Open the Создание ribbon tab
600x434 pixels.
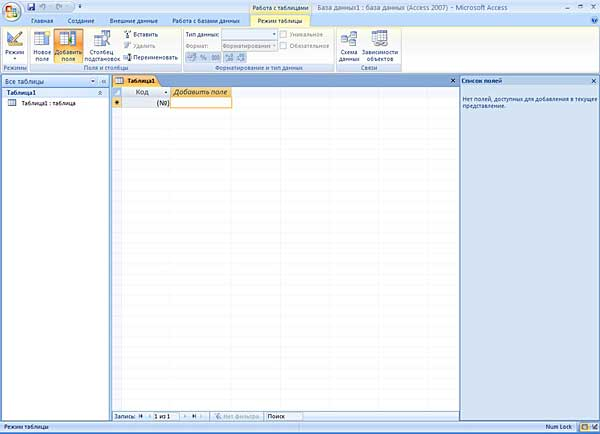point(81,21)
